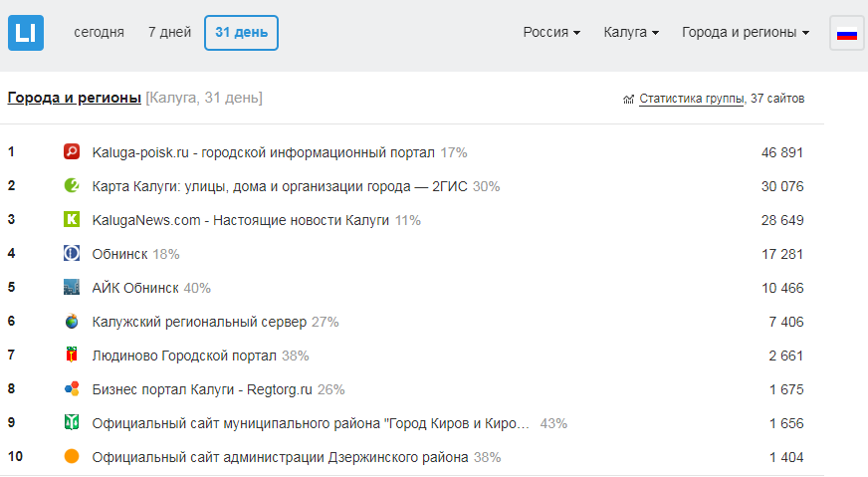Select the 31 день period tab
Viewport: 868px width, 477px height.
pos(241,32)
